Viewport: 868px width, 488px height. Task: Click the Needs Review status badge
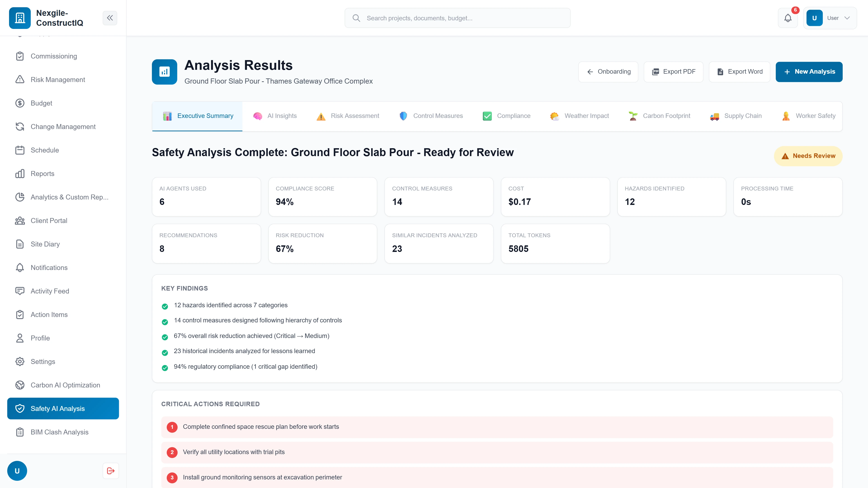(x=808, y=156)
